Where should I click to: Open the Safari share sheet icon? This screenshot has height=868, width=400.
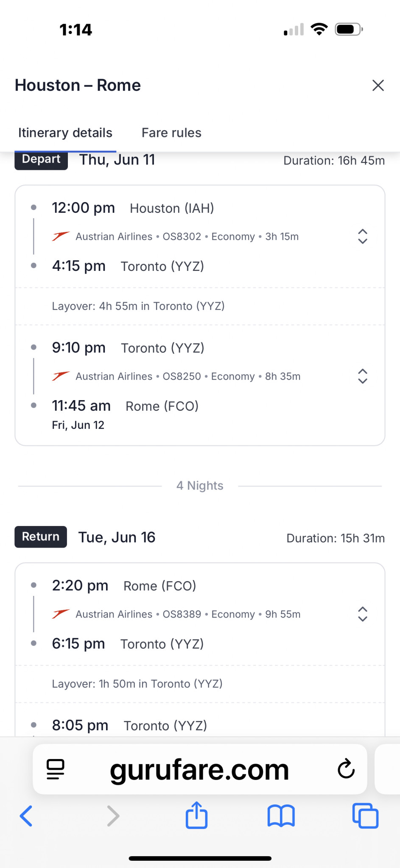click(x=196, y=815)
